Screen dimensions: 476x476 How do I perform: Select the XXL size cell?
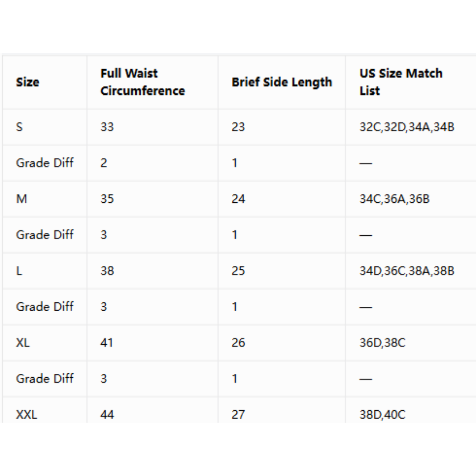point(26,415)
